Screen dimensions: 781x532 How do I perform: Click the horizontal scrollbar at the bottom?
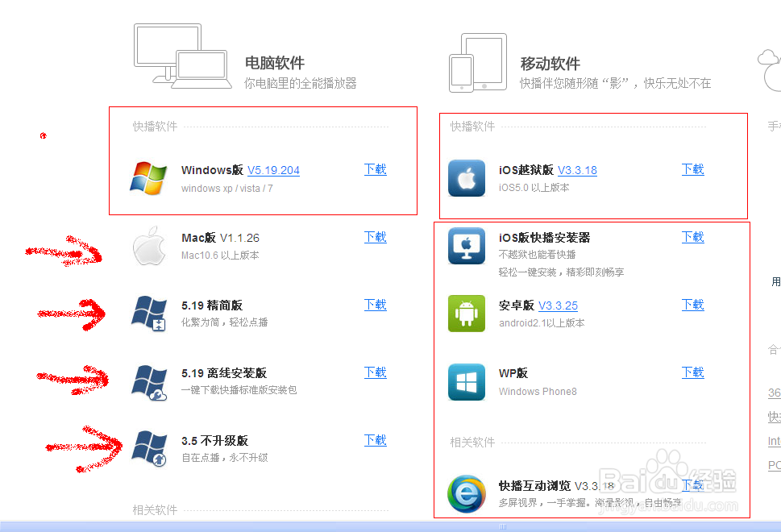click(x=390, y=526)
